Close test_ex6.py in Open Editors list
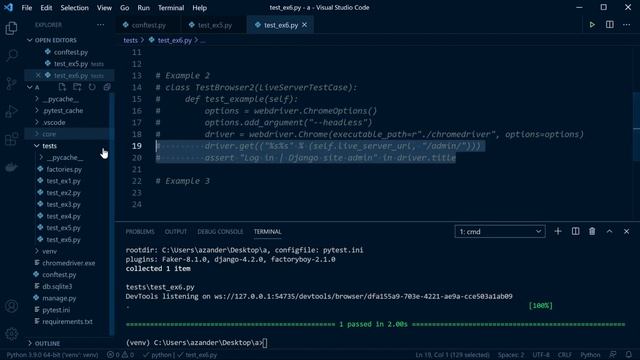This screenshot has width=640, height=360. (x=38, y=76)
